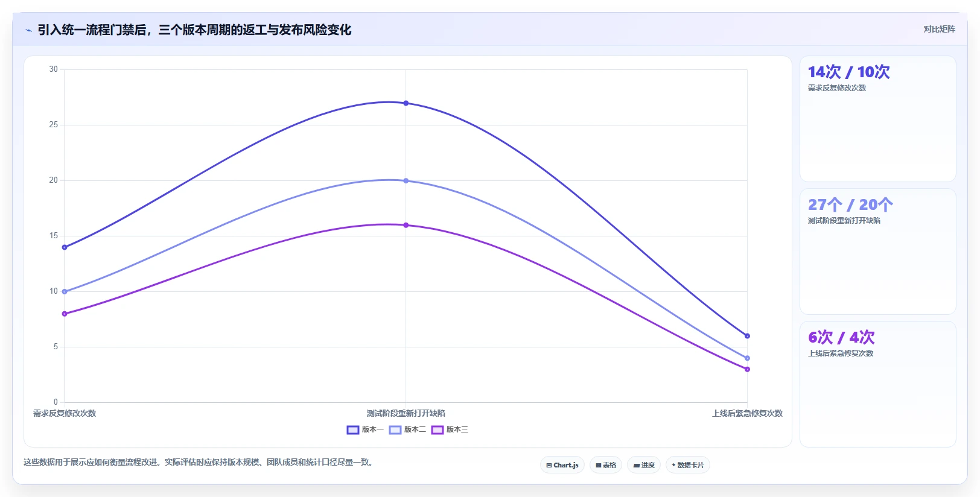Click the y-axis tick label 15

point(54,236)
